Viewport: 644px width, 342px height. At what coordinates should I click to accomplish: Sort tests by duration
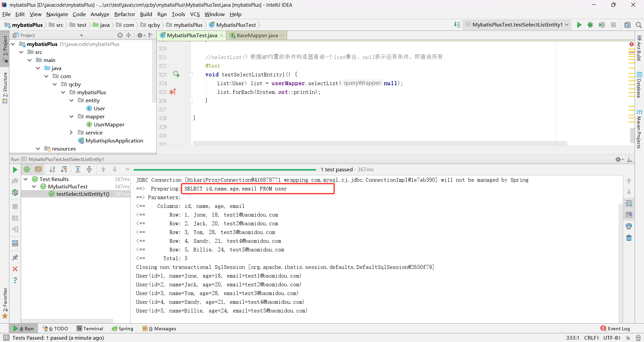64,169
